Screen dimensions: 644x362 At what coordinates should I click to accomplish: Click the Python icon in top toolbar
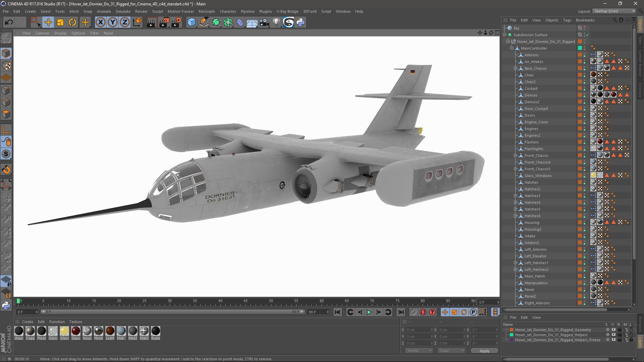click(x=301, y=22)
